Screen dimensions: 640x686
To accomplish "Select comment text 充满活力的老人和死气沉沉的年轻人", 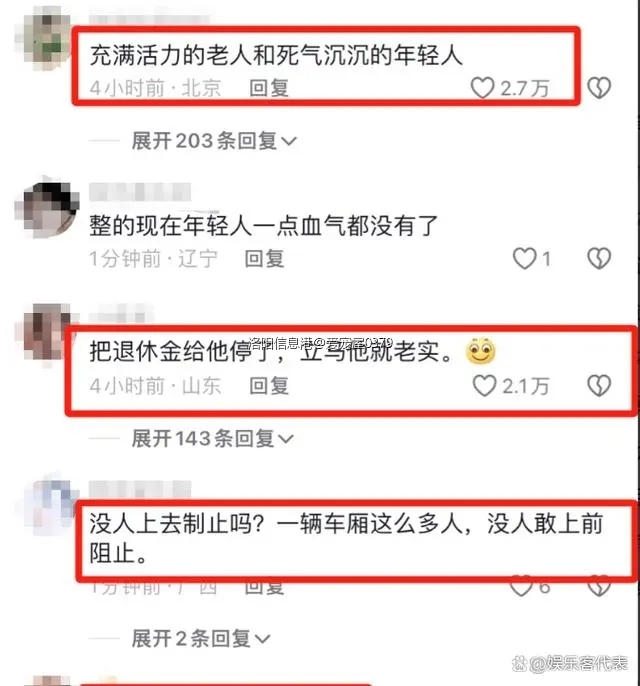I will [x=276, y=56].
